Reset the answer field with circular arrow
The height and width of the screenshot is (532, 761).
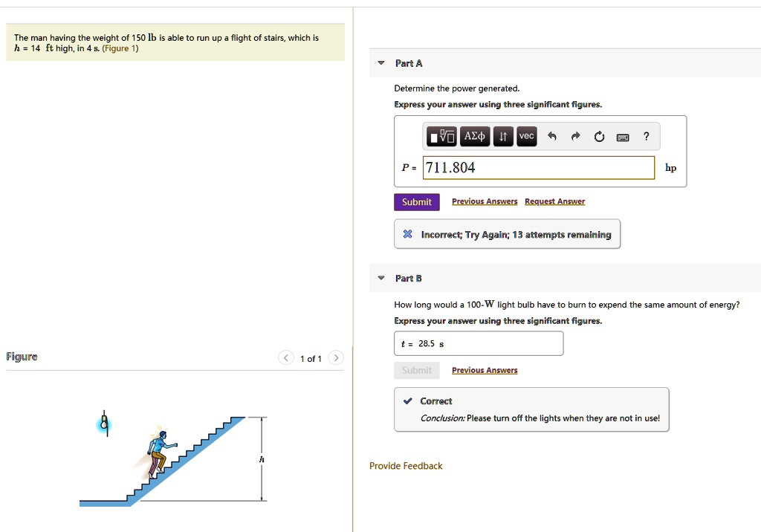click(x=599, y=136)
